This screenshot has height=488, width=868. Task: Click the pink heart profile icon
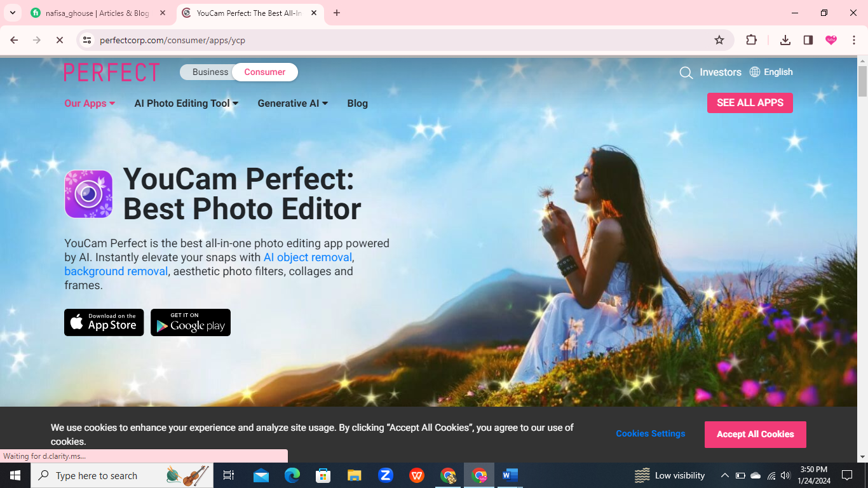pos(831,40)
